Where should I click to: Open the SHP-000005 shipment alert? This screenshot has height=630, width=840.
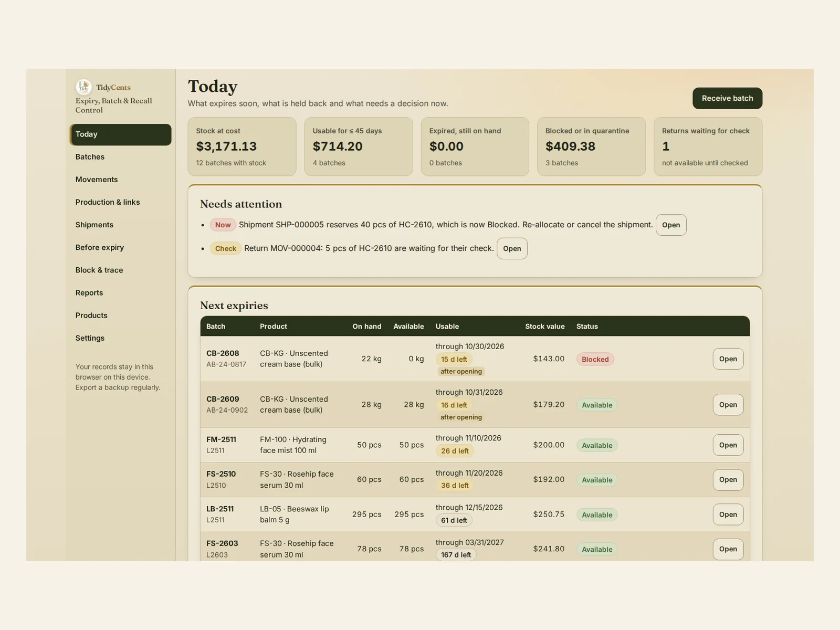click(x=671, y=225)
